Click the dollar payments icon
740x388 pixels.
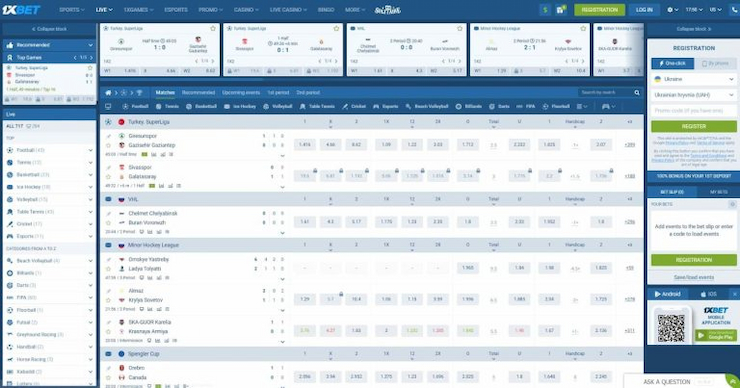click(545, 9)
